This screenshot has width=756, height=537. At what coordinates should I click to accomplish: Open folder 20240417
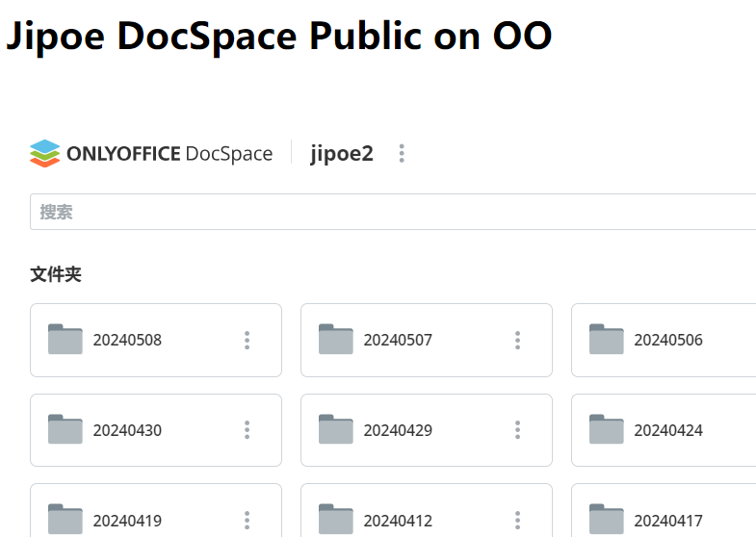click(x=664, y=510)
